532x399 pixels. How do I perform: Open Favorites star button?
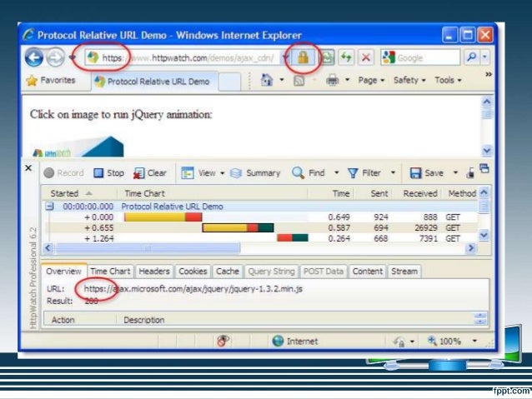(51, 80)
